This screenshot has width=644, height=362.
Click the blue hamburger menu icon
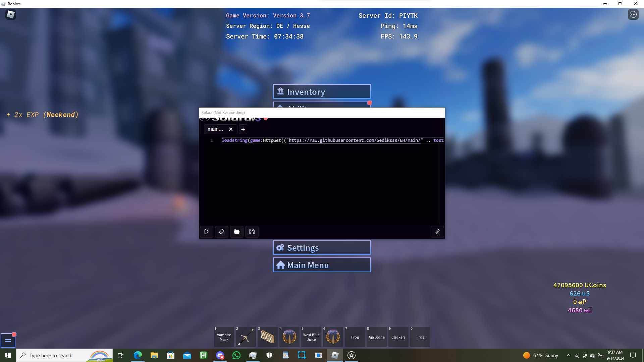click(8, 341)
